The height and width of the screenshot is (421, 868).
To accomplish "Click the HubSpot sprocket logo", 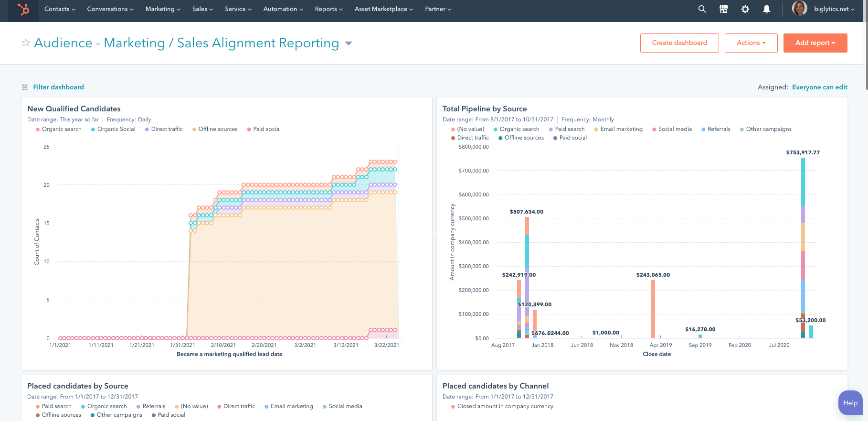I will (23, 9).
